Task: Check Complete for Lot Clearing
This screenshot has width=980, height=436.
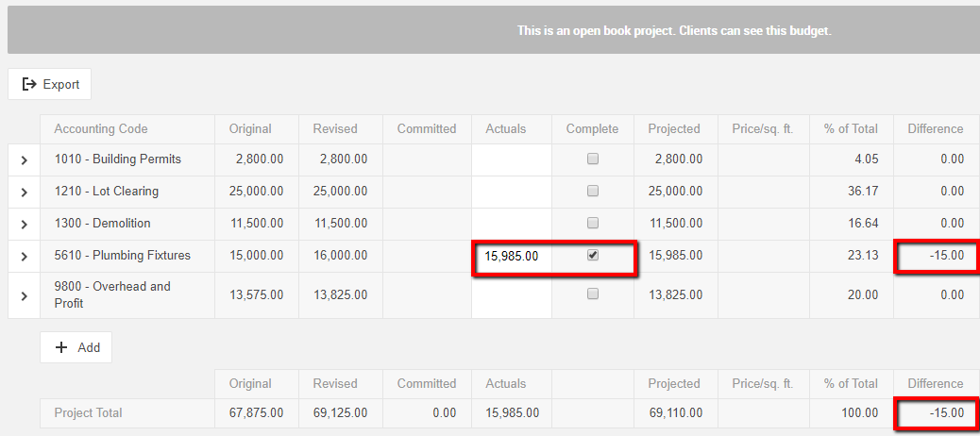Action: pyautogui.click(x=593, y=192)
